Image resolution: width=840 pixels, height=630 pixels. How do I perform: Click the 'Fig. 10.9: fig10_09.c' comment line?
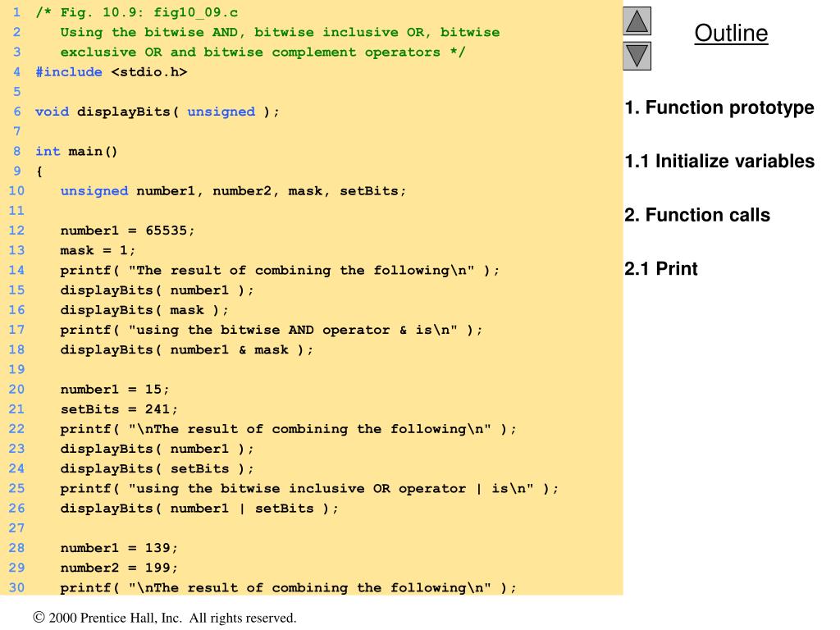[137, 12]
